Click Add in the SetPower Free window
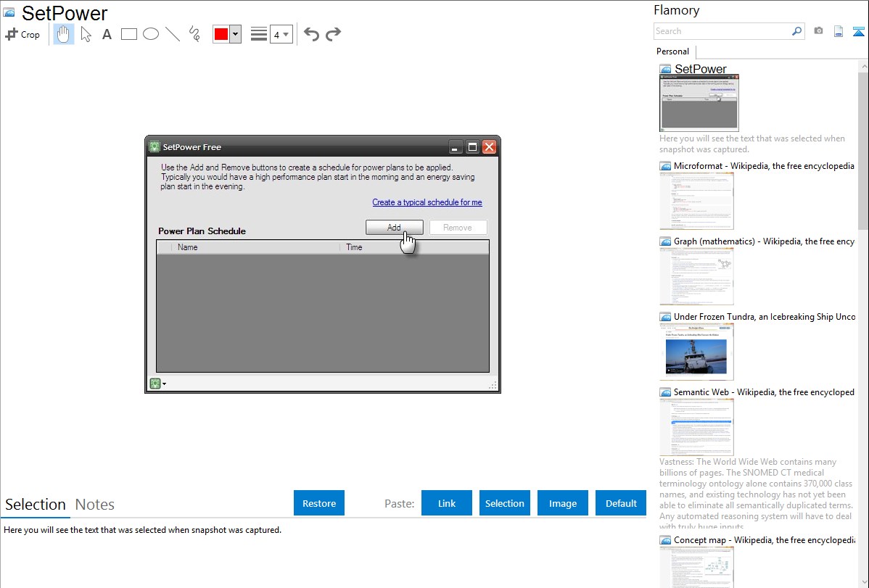 pos(394,228)
